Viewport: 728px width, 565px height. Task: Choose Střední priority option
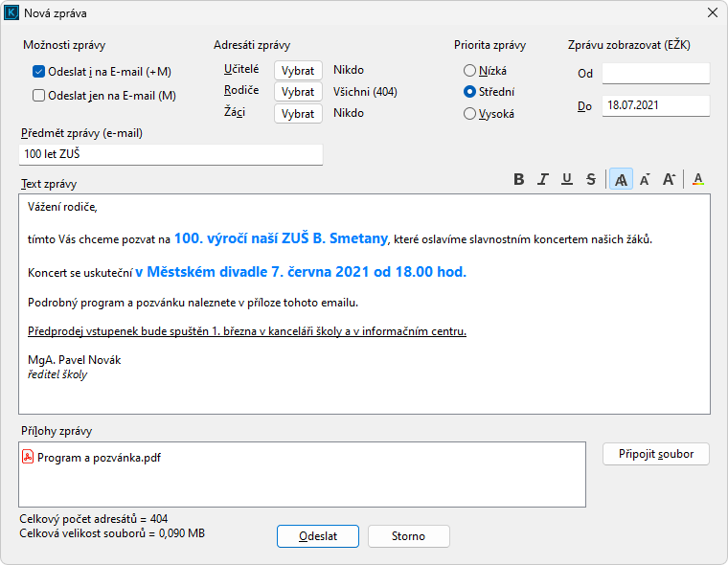tap(469, 92)
